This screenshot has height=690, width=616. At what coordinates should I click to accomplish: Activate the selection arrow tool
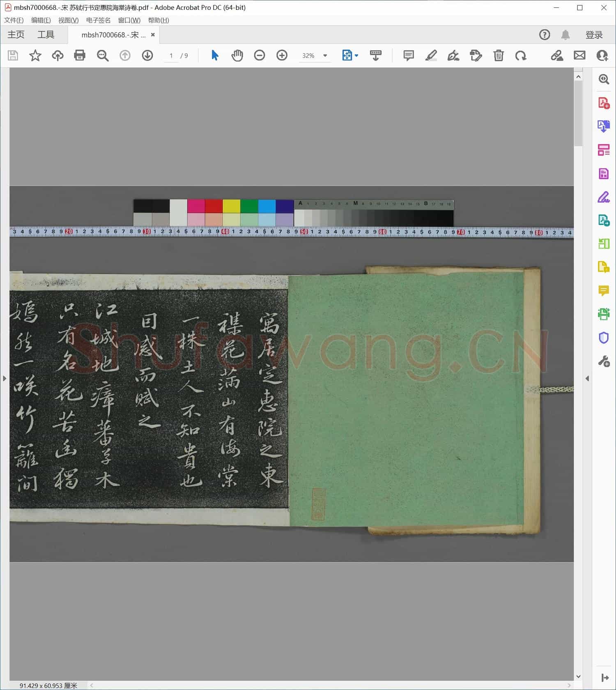(x=215, y=55)
